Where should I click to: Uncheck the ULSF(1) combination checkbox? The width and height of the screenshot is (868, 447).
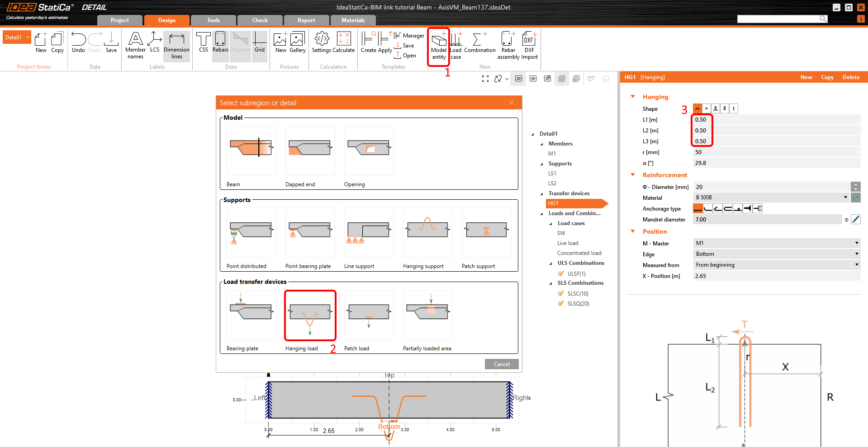click(x=561, y=273)
